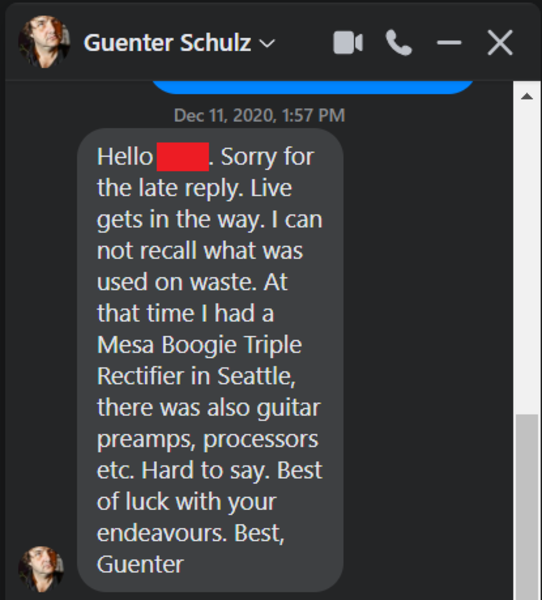Start a video call with Guenter Schulz

click(x=348, y=42)
